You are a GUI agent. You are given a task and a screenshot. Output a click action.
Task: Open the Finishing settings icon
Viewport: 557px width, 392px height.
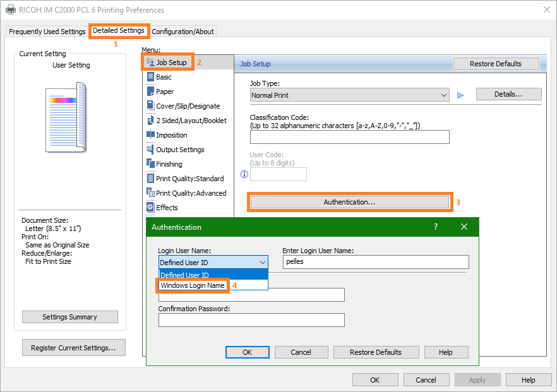click(152, 163)
